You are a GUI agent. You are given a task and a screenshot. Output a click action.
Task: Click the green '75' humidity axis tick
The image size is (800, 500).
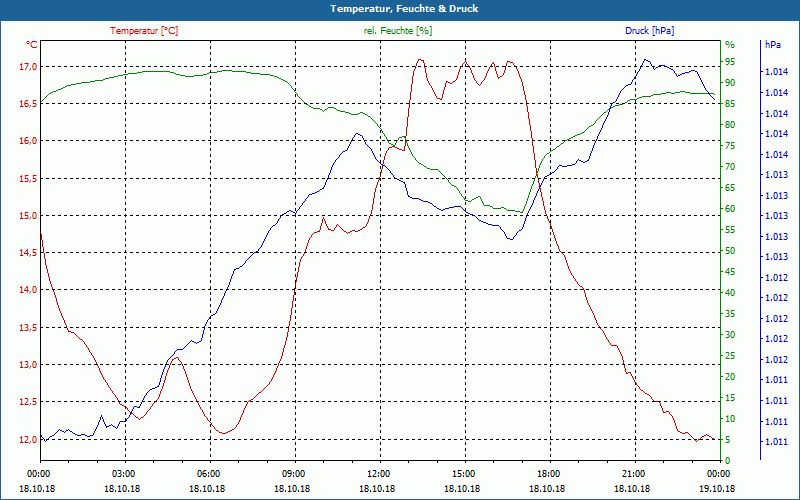[730, 146]
